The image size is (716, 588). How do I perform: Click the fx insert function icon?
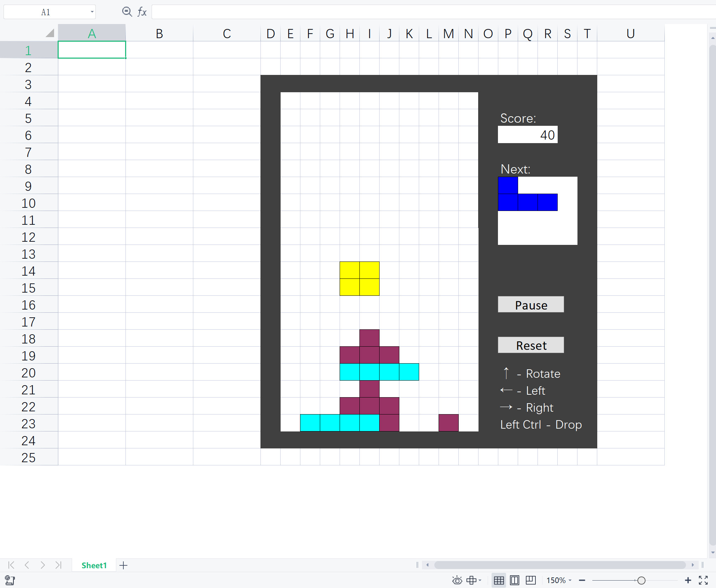click(142, 12)
